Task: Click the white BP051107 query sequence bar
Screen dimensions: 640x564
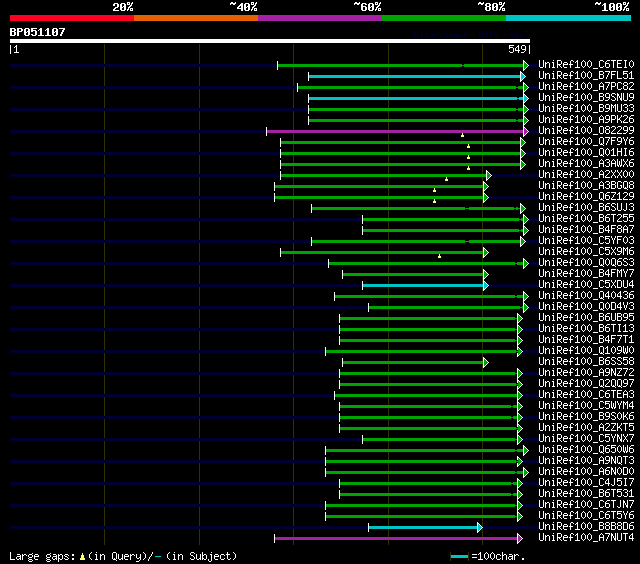Action: pos(270,41)
